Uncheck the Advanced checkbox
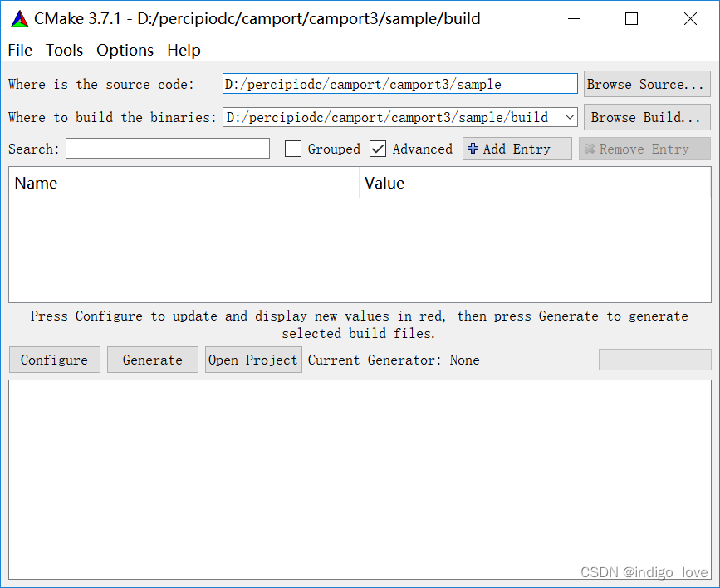 pyautogui.click(x=378, y=149)
